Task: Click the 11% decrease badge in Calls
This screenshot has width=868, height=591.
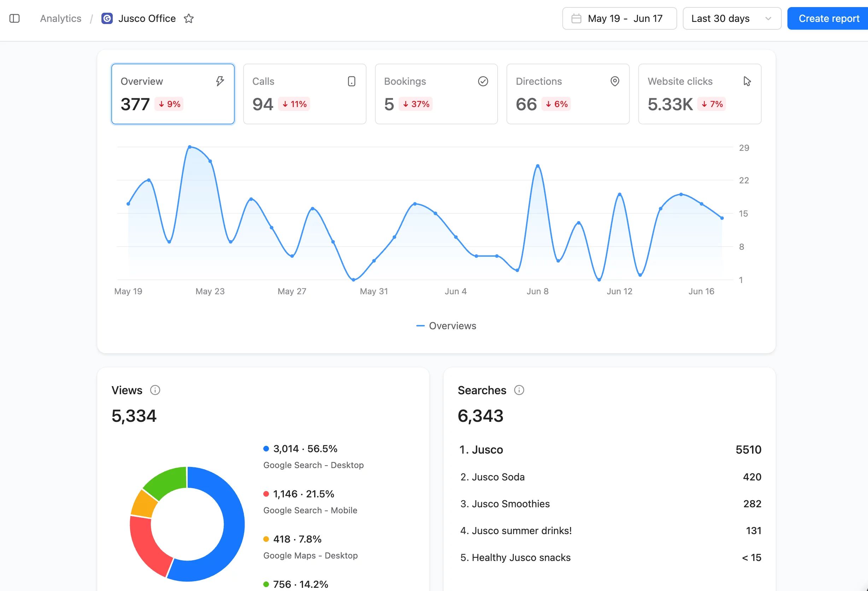Action: (x=294, y=104)
